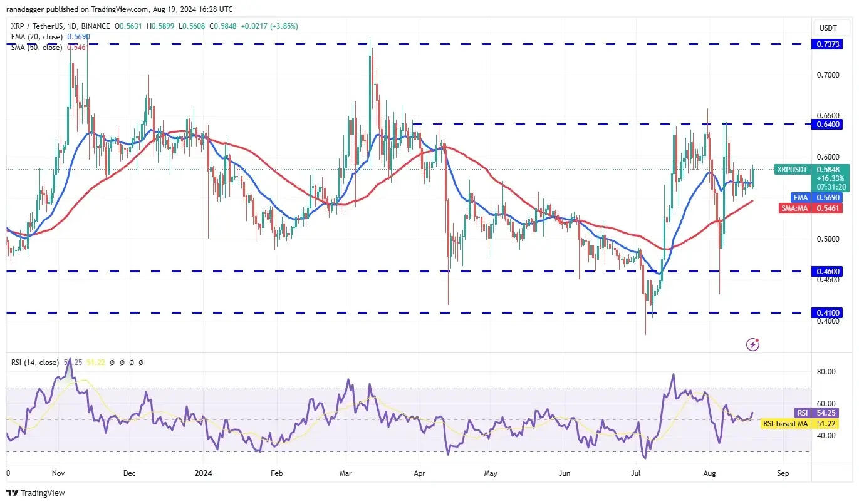Click the 0.5690 EMA legend value
The image size is (859, 504).
(x=78, y=37)
